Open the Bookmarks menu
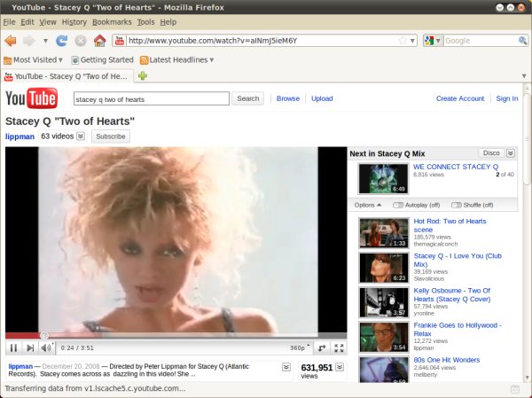This screenshot has height=398, width=532. (112, 22)
